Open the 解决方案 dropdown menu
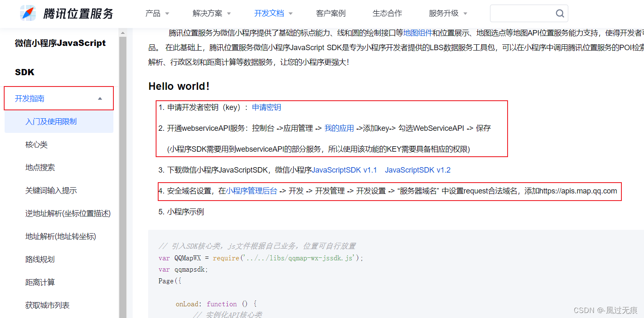The width and height of the screenshot is (644, 318). tap(212, 13)
